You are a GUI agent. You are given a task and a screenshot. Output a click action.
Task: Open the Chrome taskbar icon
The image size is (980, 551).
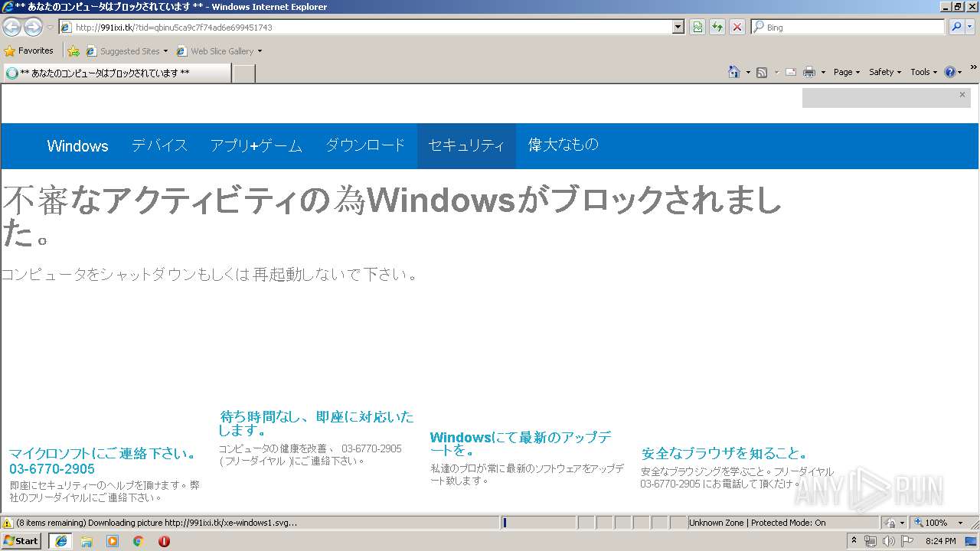139,541
